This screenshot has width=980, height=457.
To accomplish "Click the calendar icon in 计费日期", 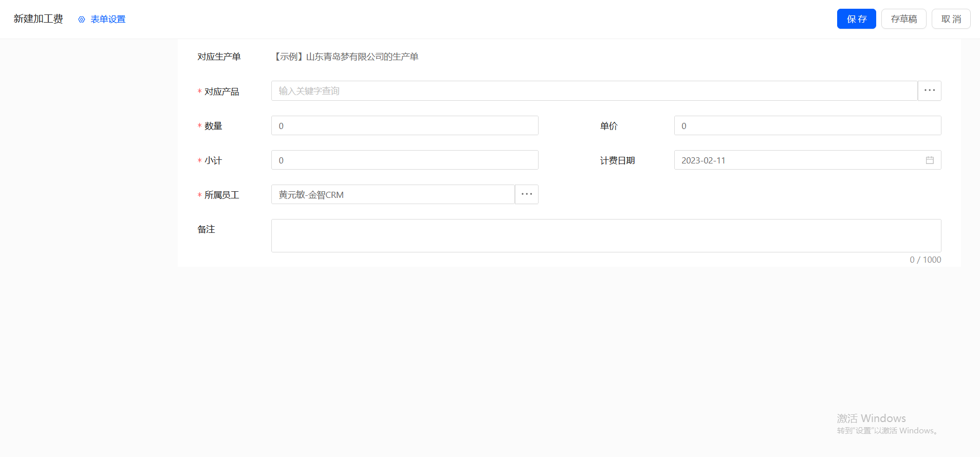I will (x=930, y=160).
